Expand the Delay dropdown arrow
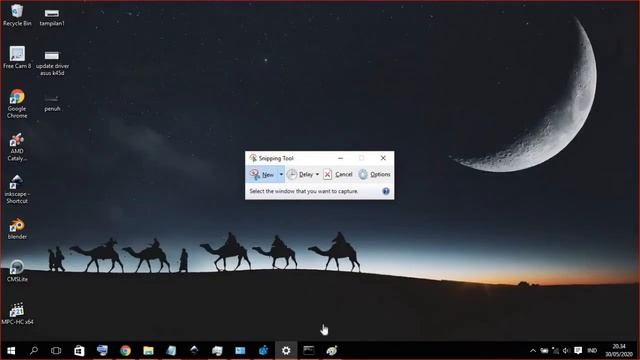 [317, 174]
